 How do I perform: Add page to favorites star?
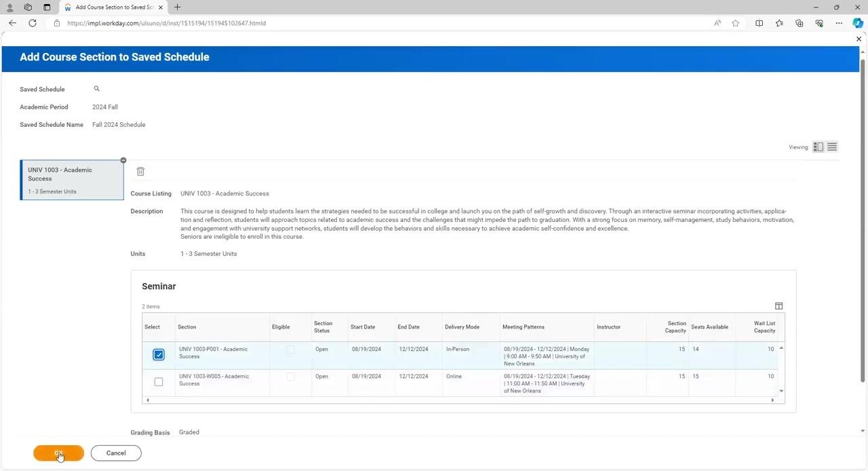pyautogui.click(x=736, y=23)
